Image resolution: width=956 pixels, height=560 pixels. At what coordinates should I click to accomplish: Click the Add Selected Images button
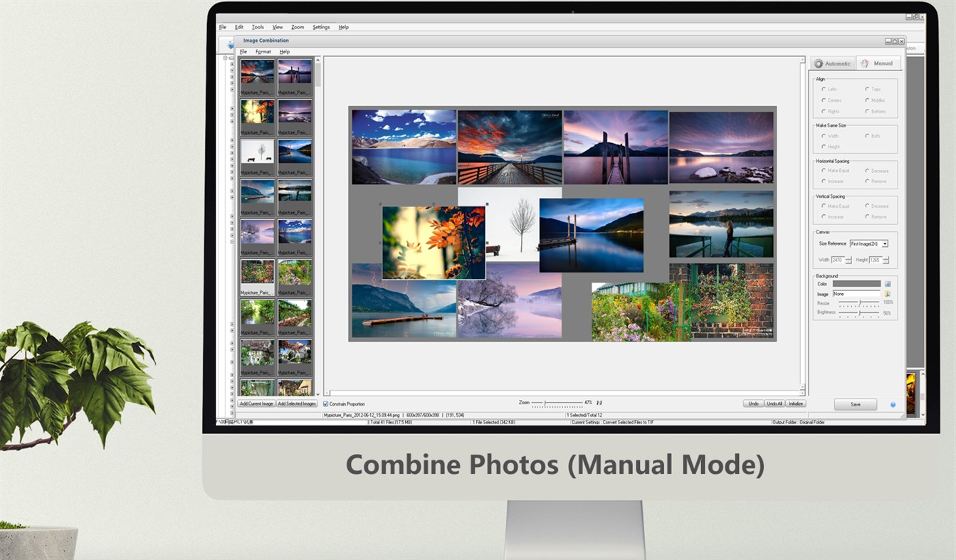click(298, 403)
